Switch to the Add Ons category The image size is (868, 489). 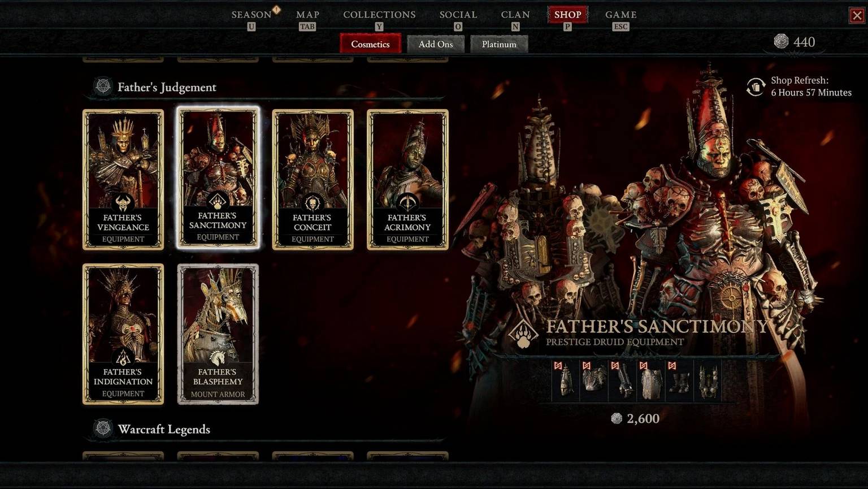click(x=436, y=44)
